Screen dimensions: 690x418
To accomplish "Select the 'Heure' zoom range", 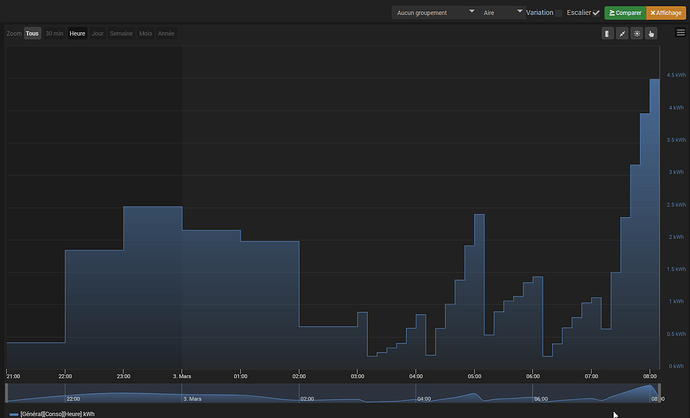I will tap(77, 33).
